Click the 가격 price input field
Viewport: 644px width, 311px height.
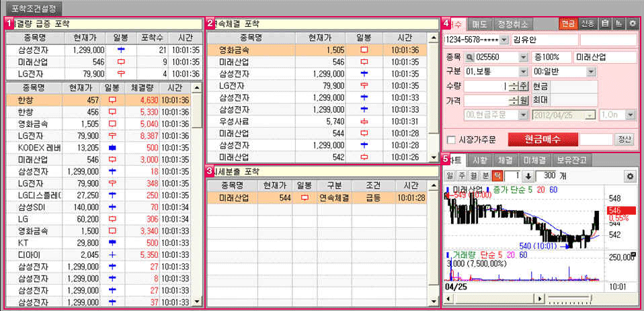point(486,101)
